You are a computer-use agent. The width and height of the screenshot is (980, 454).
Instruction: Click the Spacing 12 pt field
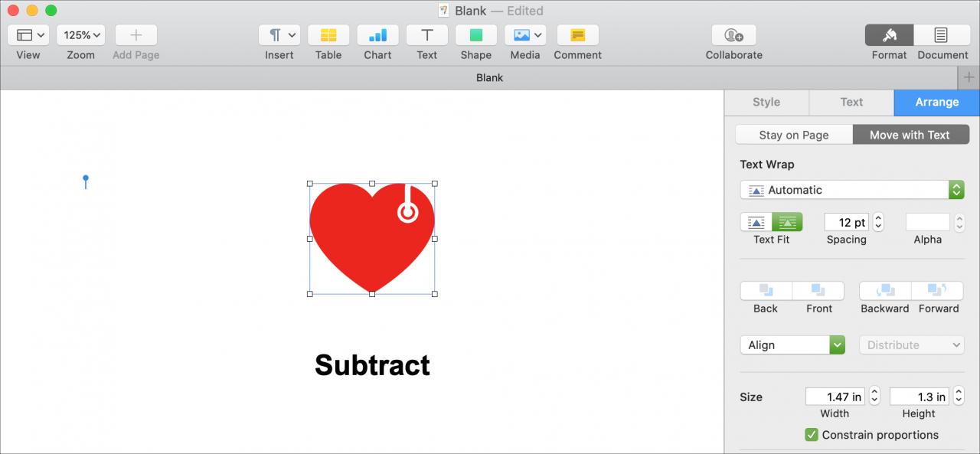click(847, 222)
